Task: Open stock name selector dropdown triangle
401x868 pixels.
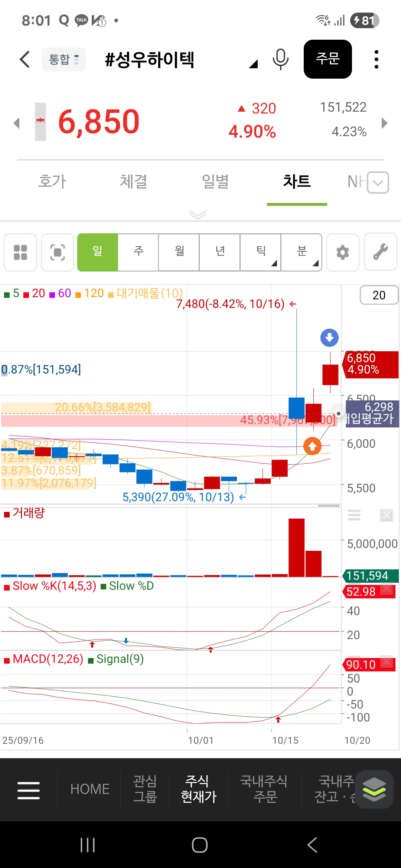Action: point(253,64)
